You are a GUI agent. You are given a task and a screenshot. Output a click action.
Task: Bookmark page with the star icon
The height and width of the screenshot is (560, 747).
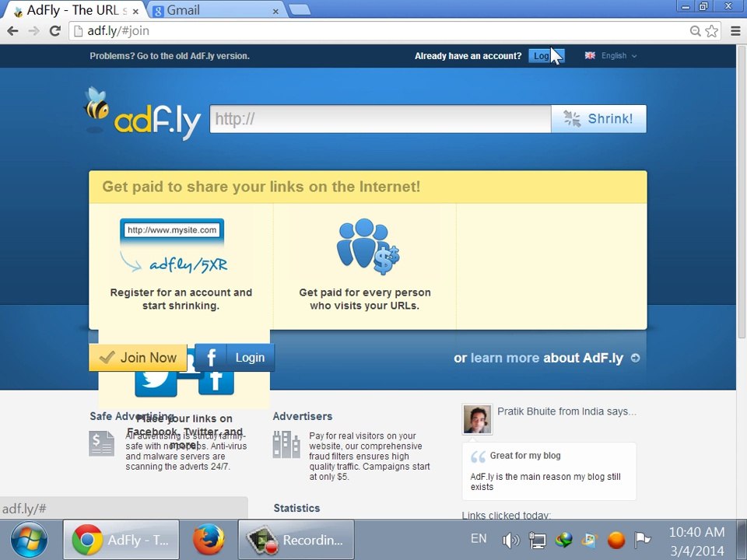tap(712, 31)
